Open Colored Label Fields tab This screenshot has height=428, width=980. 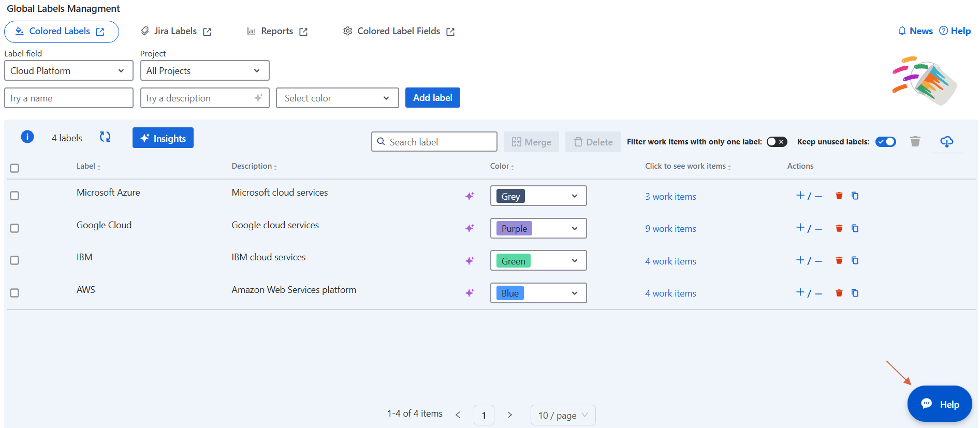[399, 32]
